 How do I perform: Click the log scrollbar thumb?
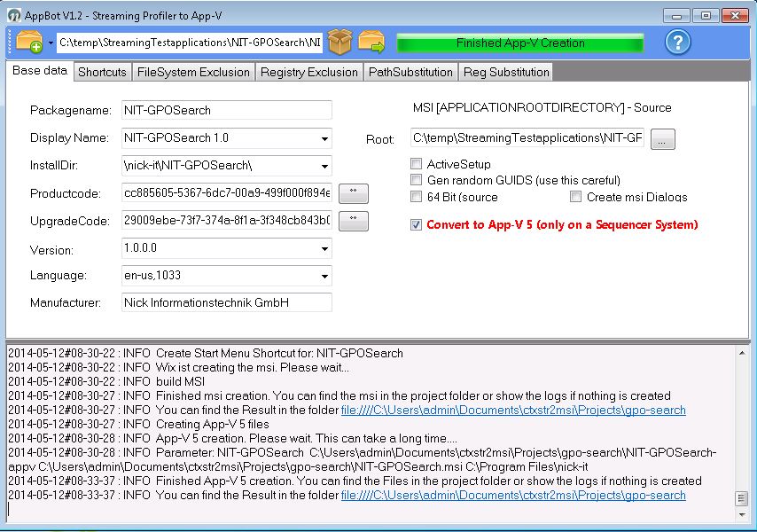coord(742,498)
